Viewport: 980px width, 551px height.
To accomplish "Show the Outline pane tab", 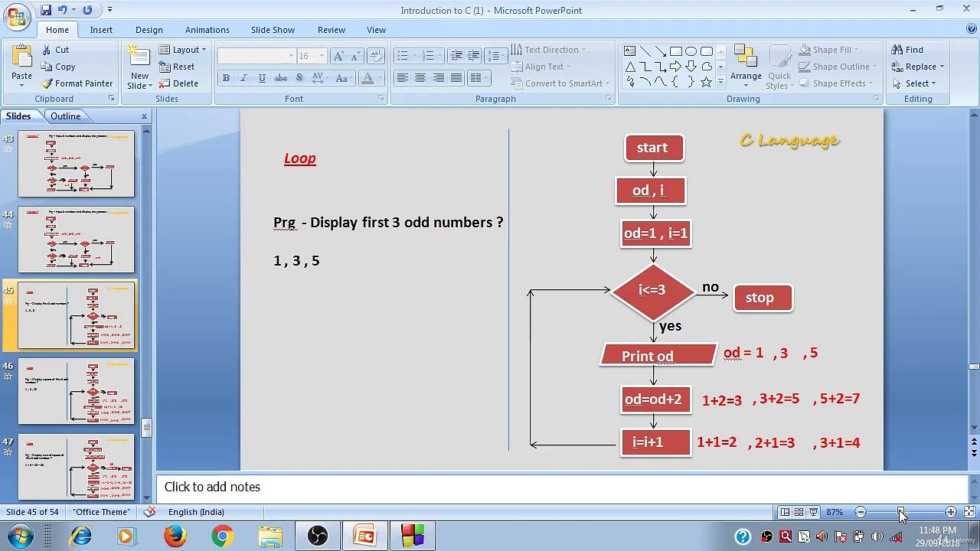I will (66, 116).
